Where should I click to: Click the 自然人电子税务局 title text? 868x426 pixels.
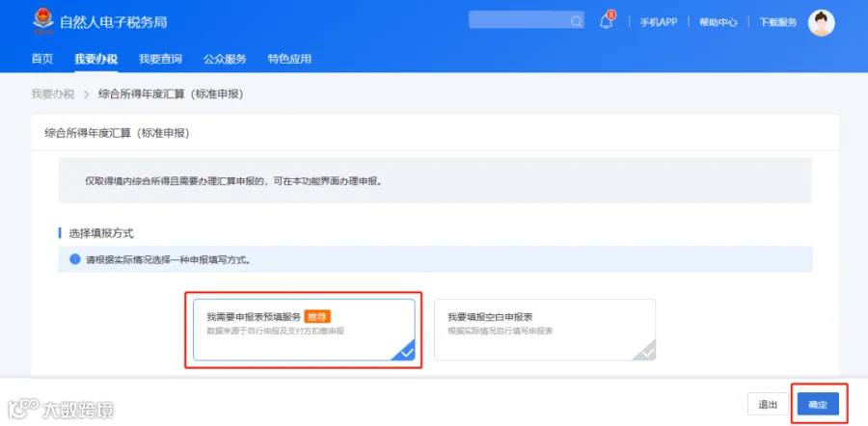coord(114,22)
